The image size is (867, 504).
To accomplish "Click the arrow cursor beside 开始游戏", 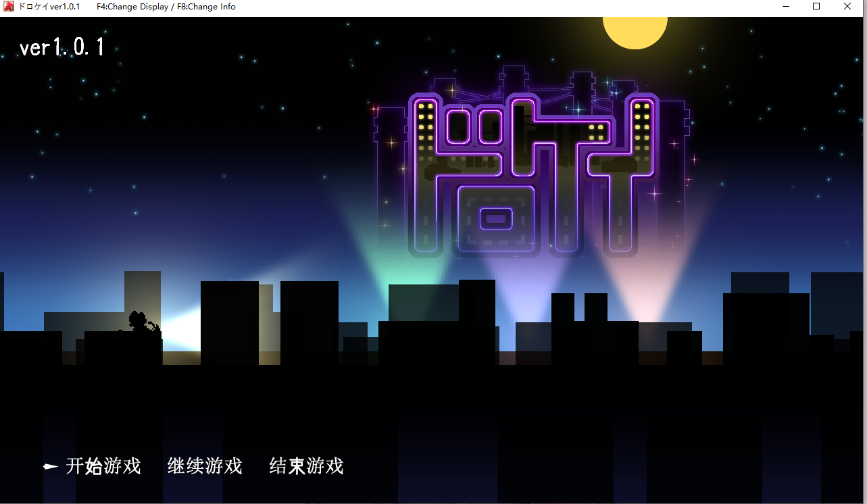I will click(49, 465).
